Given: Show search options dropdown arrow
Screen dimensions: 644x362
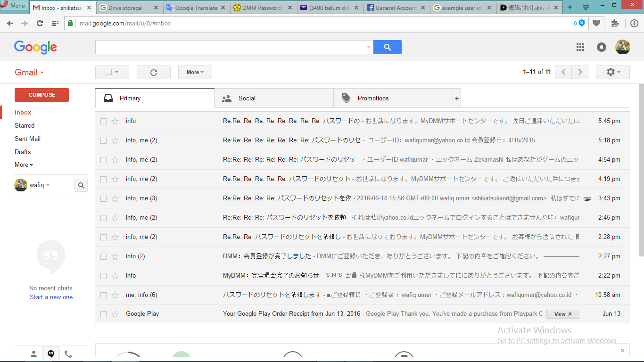Looking at the screenshot, I should [x=369, y=47].
